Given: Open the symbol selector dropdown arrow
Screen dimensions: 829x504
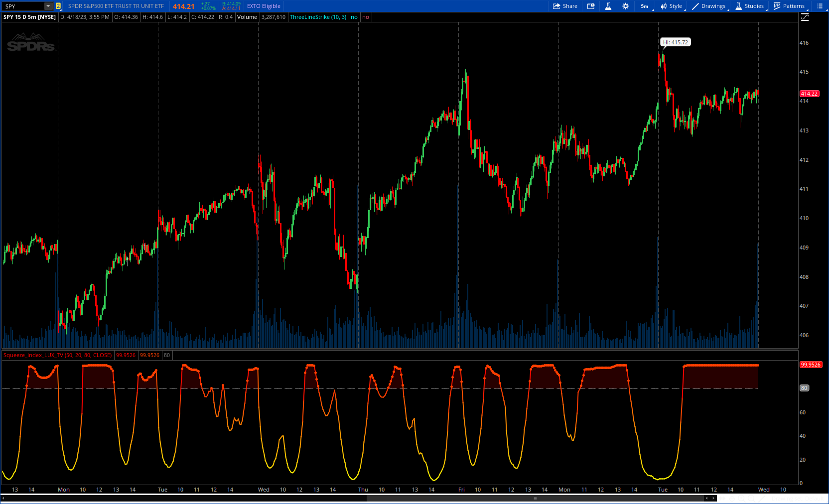Looking at the screenshot, I should (48, 6).
